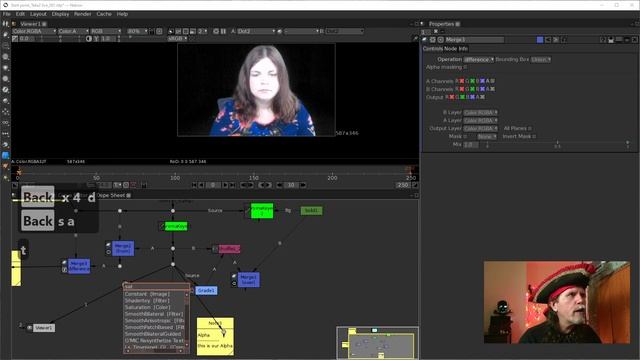Open the File menu
The image size is (640, 360).
click(x=7, y=14)
